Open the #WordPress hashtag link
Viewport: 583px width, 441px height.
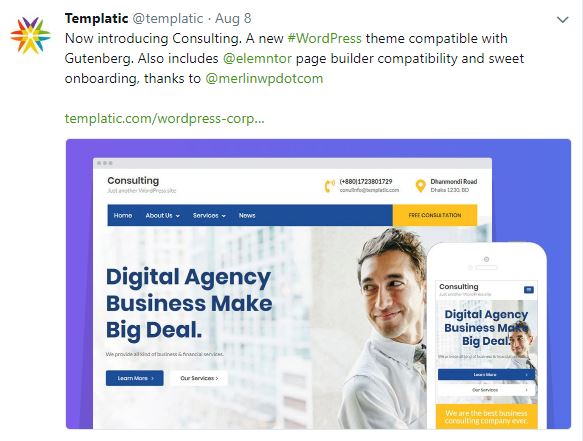point(324,38)
